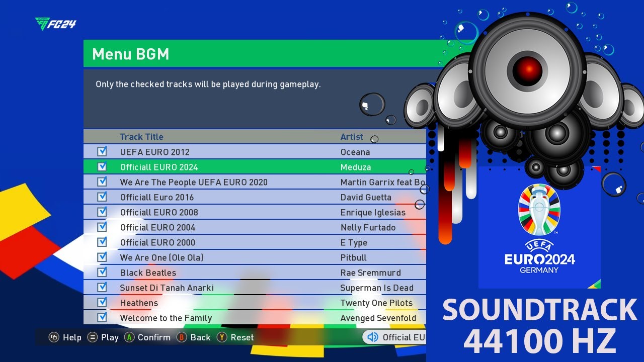Uncheck the Officiall EURO 2008 track

102,212
